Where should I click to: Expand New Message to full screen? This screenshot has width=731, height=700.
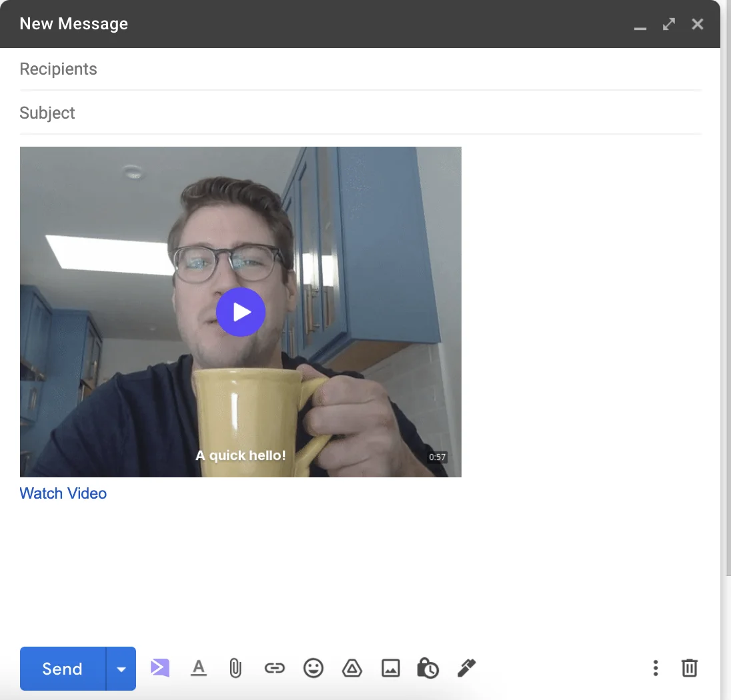(669, 24)
